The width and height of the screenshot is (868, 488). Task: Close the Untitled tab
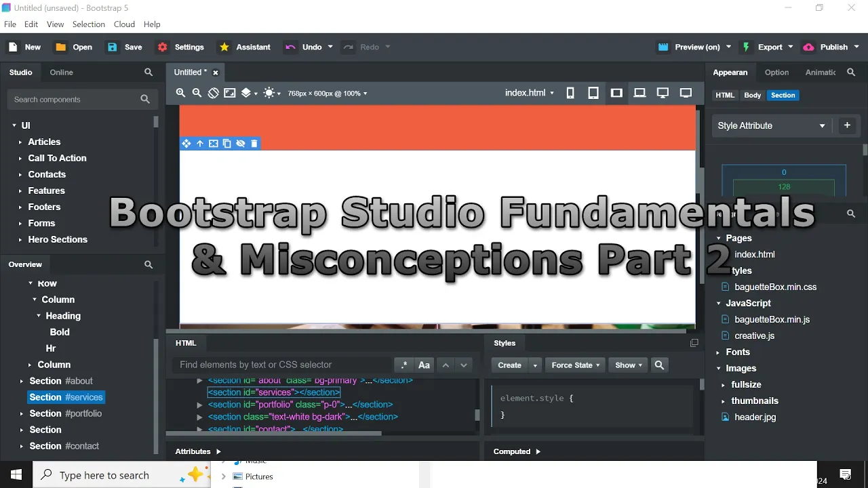[x=216, y=73]
